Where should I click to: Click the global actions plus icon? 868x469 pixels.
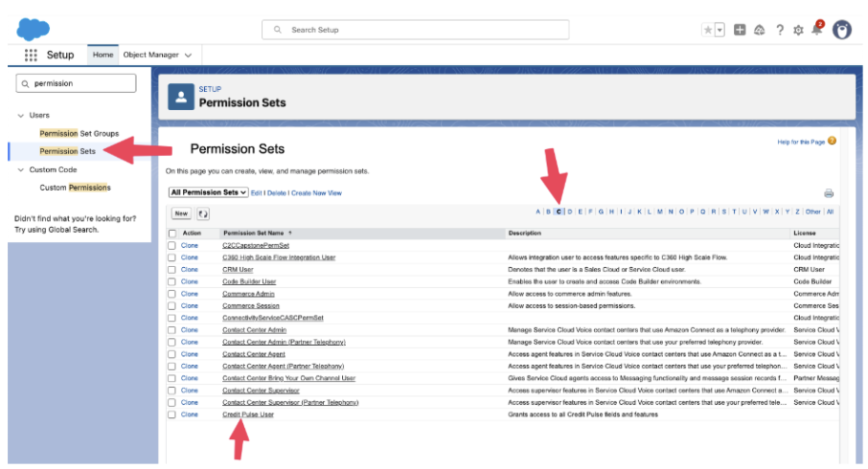(740, 30)
